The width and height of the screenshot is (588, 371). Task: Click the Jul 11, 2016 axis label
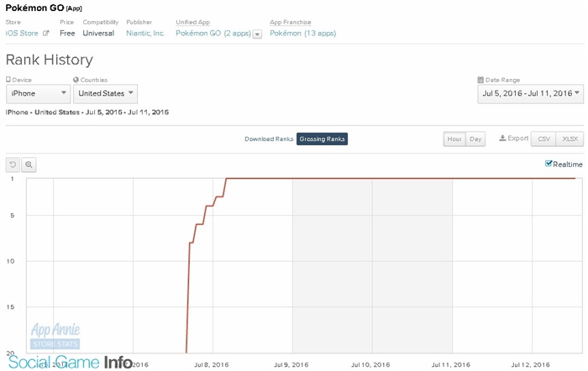451,364
